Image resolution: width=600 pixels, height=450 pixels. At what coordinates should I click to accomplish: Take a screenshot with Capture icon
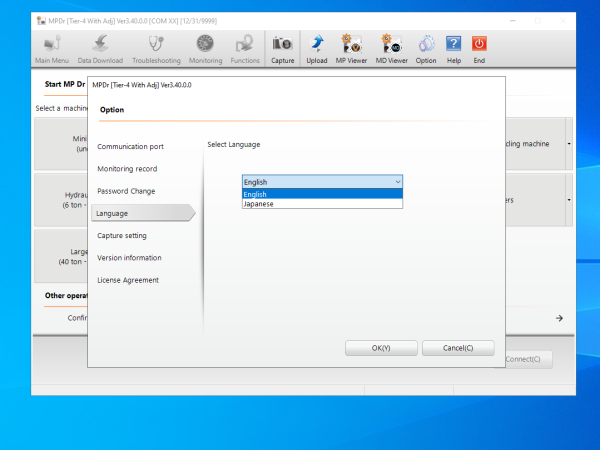(282, 49)
